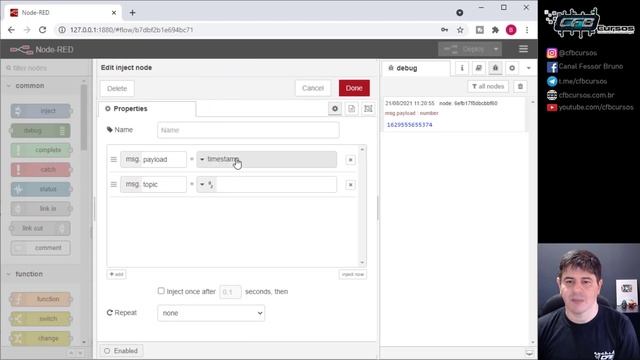
Task: Open saved passwords key icon
Action: (444, 30)
